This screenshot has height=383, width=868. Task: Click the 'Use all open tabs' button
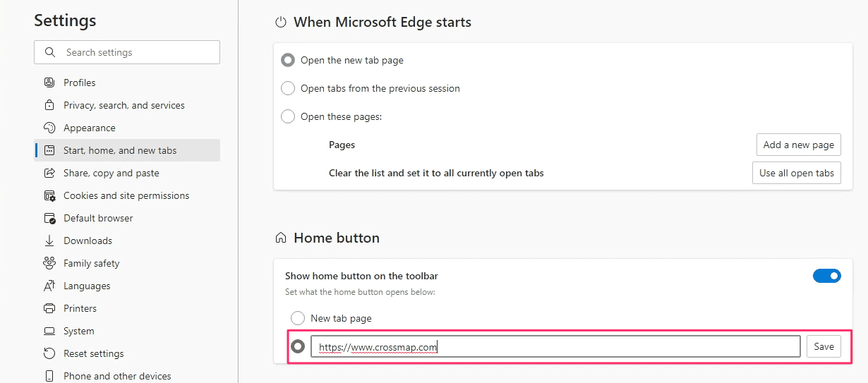796,173
